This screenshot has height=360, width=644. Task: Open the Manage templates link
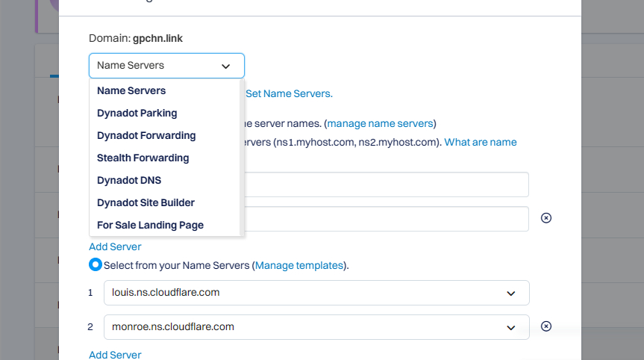299,265
